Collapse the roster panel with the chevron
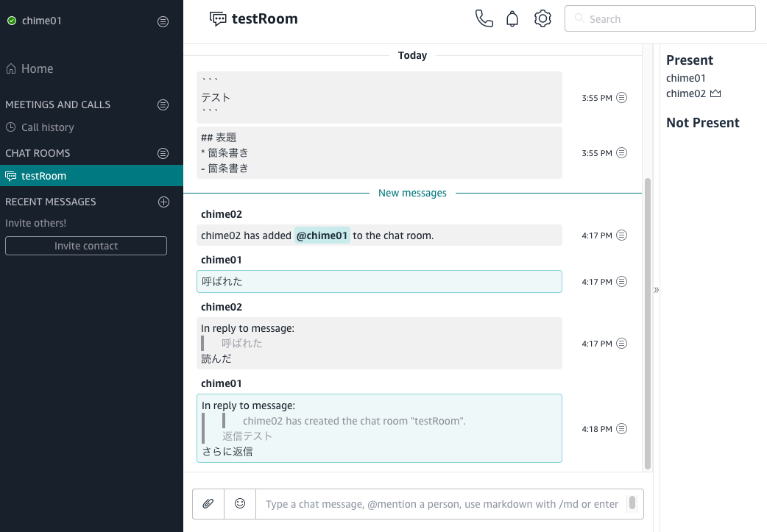The image size is (767, 532). 657,290
